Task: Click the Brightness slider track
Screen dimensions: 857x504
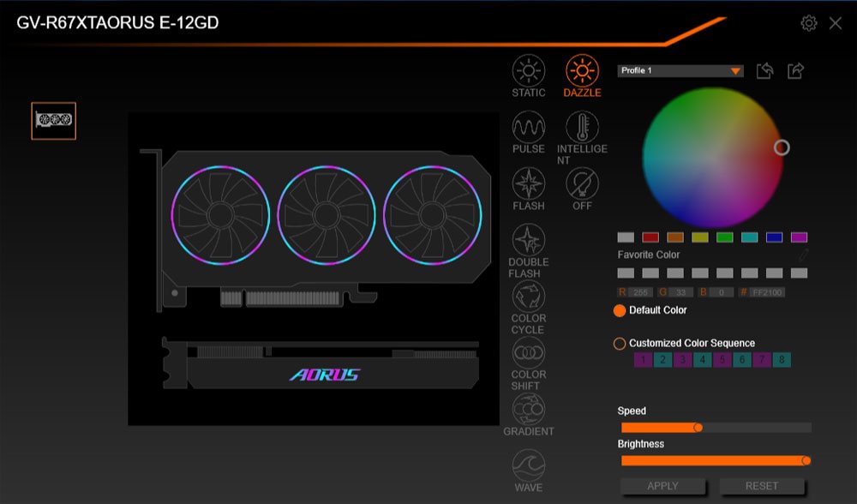Action: click(x=716, y=461)
